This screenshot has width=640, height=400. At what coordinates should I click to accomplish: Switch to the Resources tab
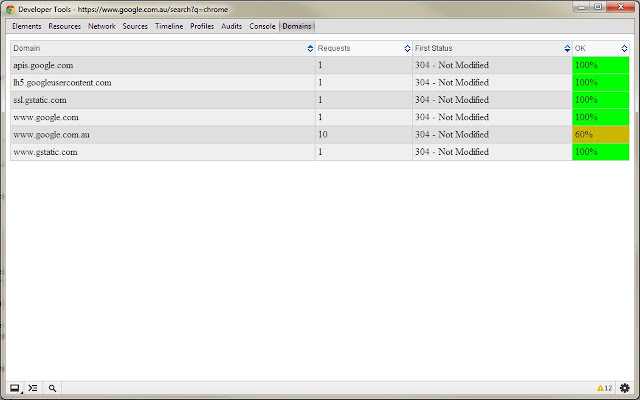click(x=64, y=26)
